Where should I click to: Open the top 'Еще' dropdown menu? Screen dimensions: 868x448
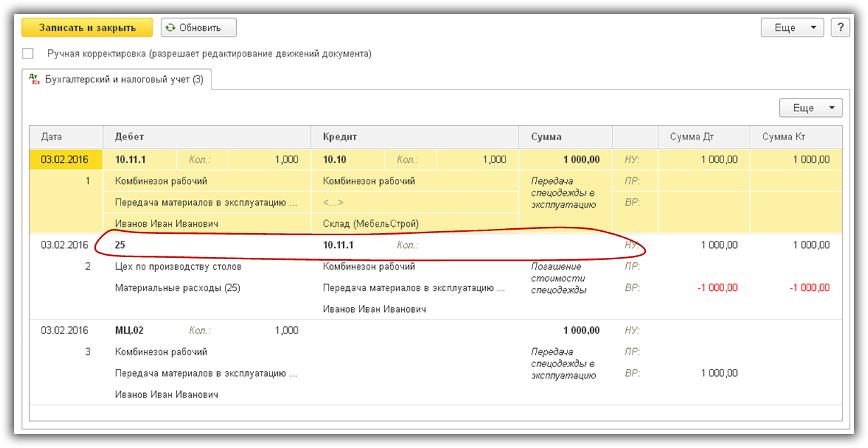pos(793,27)
